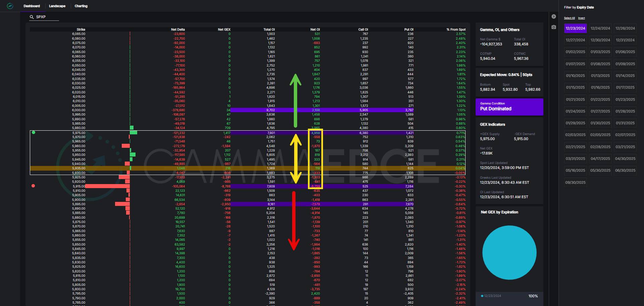Click the Select All expiry link

pyautogui.click(x=569, y=18)
